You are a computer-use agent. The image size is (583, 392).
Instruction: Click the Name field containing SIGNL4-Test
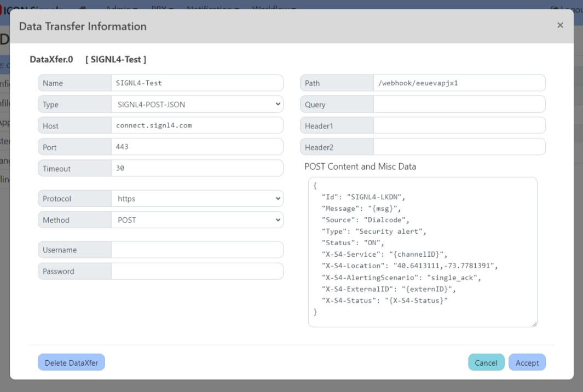click(x=197, y=83)
